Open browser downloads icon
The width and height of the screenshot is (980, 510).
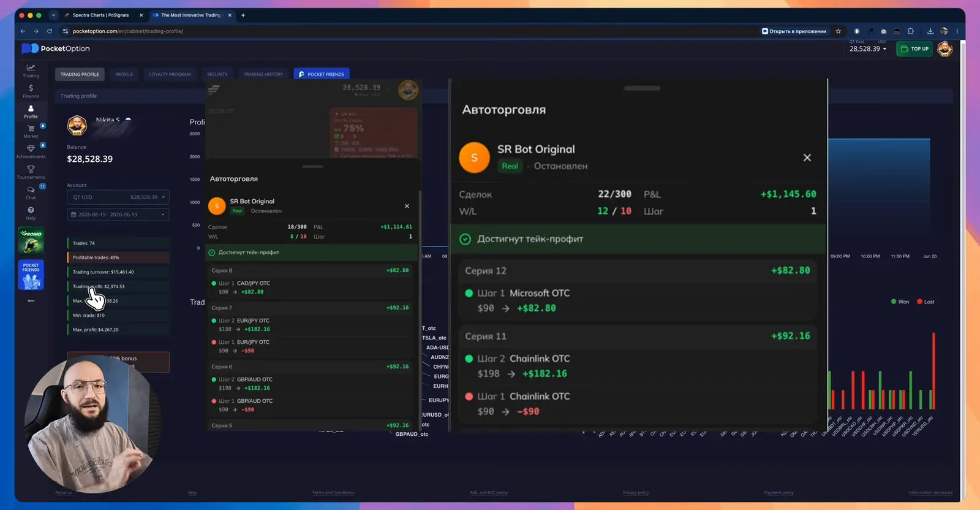pos(930,31)
